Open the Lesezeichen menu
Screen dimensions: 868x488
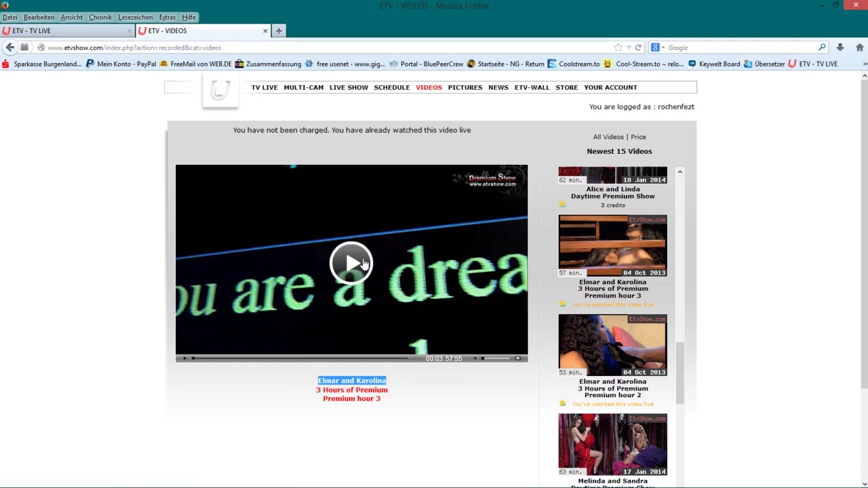135,17
